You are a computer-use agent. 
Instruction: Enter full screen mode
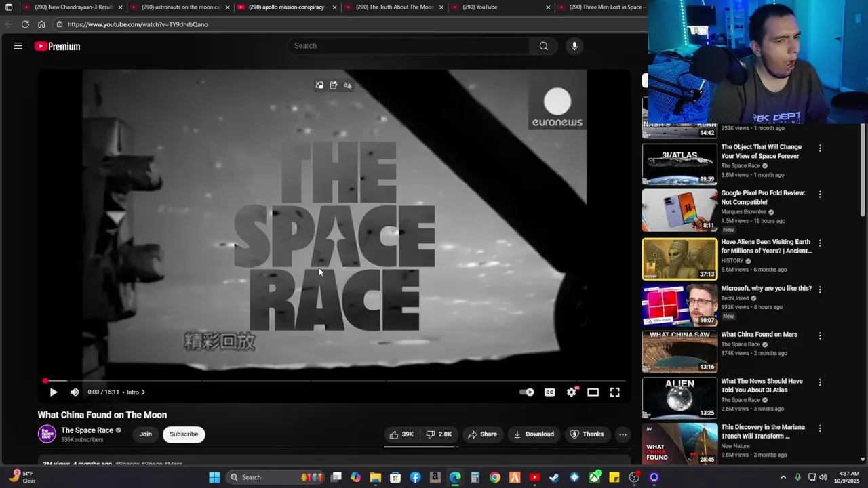614,392
